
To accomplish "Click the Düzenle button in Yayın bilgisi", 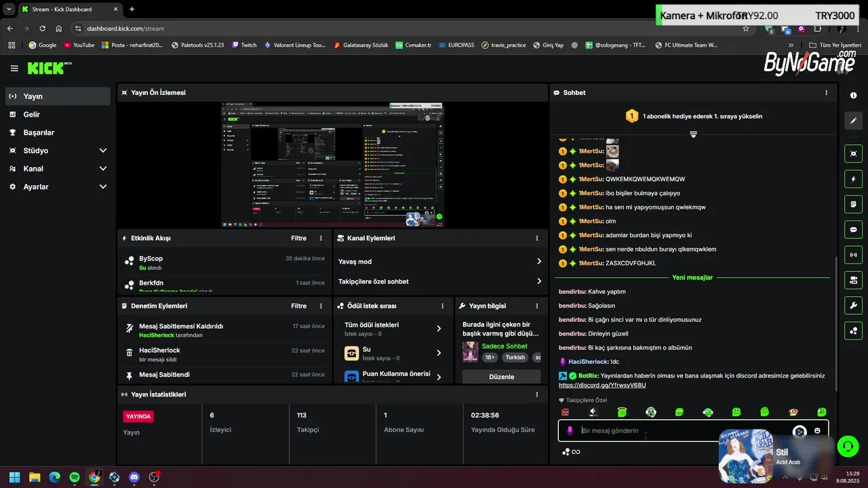I will pos(502,377).
